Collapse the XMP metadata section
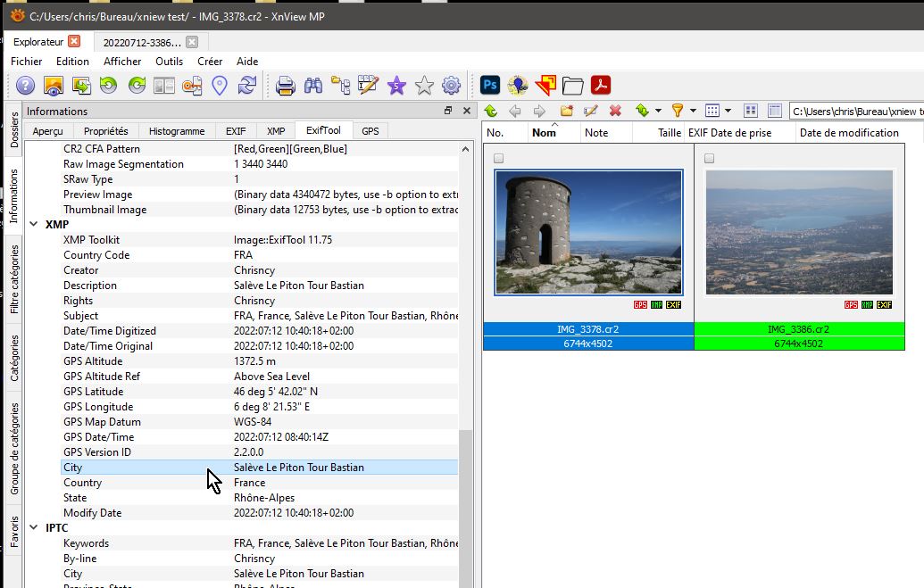The image size is (924, 588). click(x=35, y=225)
